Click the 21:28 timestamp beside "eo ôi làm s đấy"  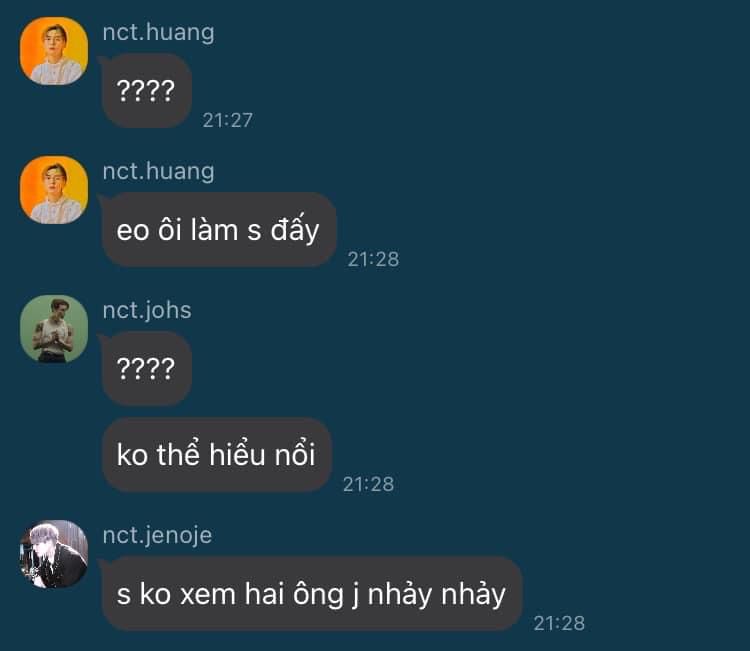coord(373,259)
